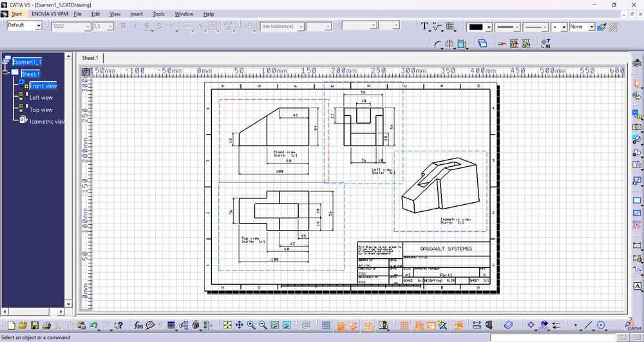
Task: Click the tree panel vertical scrollbar down arrow
Action: [x=69, y=304]
